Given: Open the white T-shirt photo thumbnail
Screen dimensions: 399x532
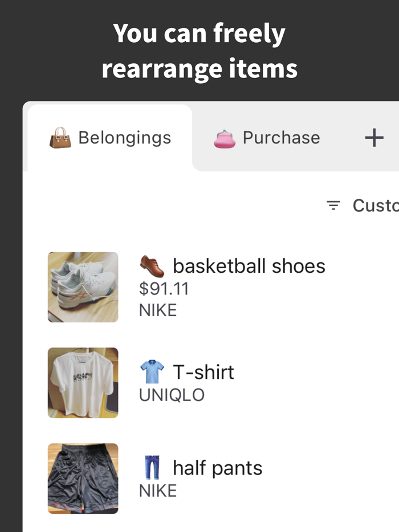Looking at the screenshot, I should click(83, 382).
